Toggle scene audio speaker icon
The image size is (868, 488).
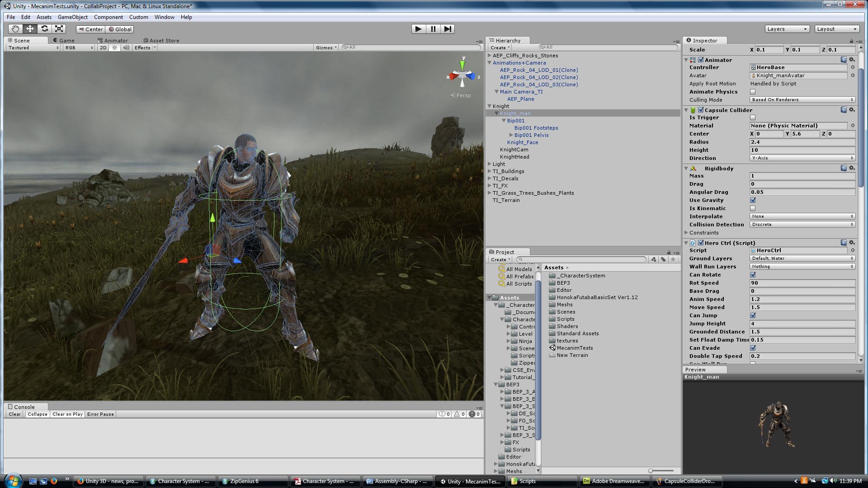(x=126, y=47)
